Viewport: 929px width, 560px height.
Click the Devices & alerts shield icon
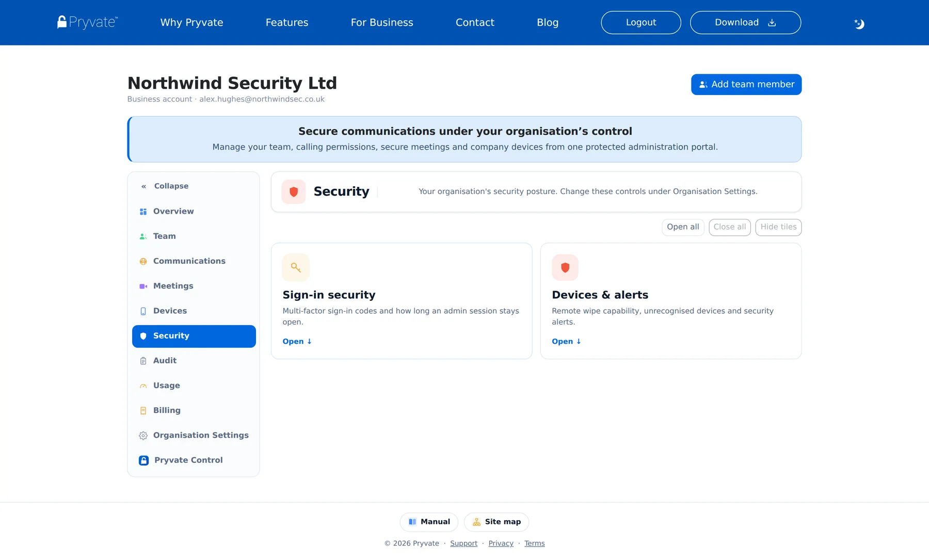565,267
